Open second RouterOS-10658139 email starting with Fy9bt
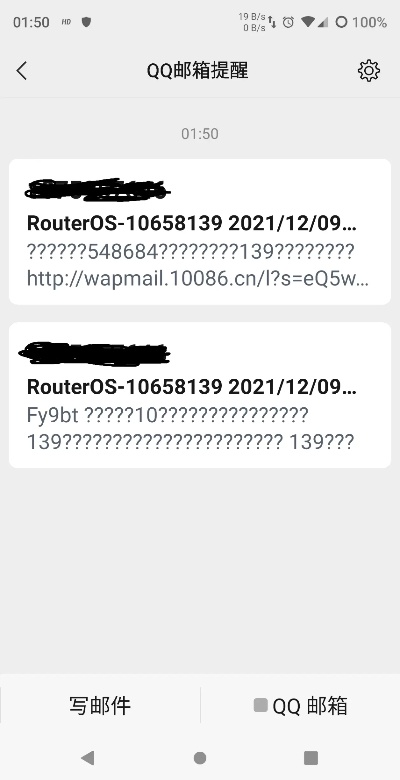400x780 pixels. click(x=200, y=395)
